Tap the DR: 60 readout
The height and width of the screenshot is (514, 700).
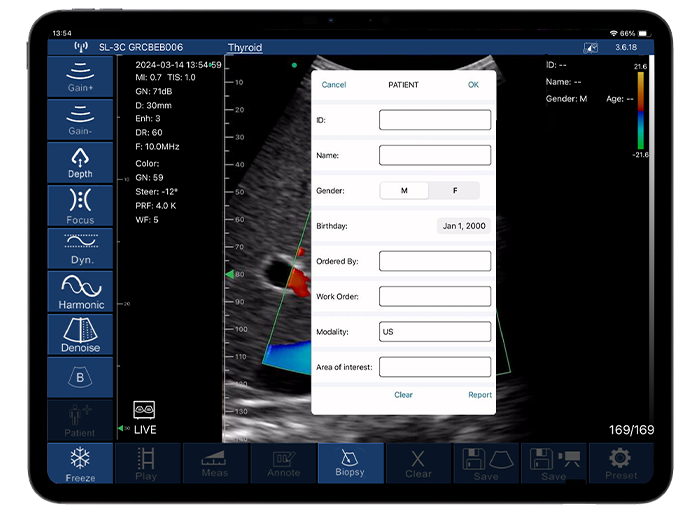coord(149,132)
